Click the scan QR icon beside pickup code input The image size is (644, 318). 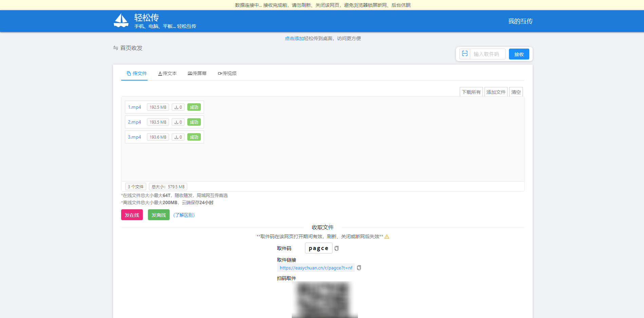pos(465,54)
